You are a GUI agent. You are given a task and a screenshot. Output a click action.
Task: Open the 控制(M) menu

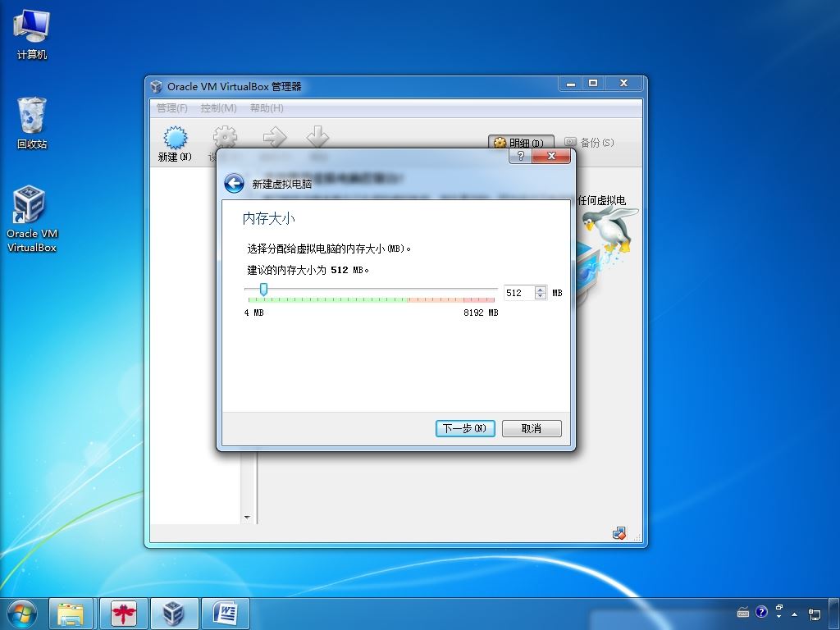click(218, 108)
